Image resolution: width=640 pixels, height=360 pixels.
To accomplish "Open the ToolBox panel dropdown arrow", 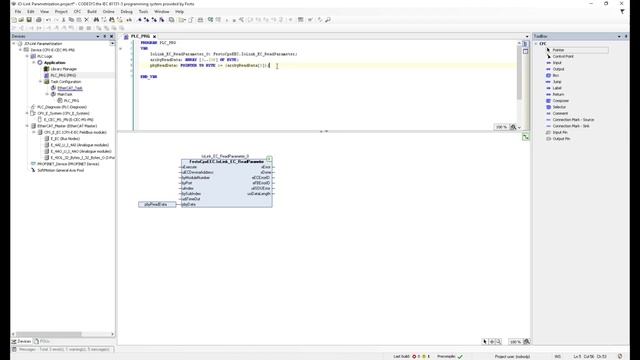I will 619,36.
